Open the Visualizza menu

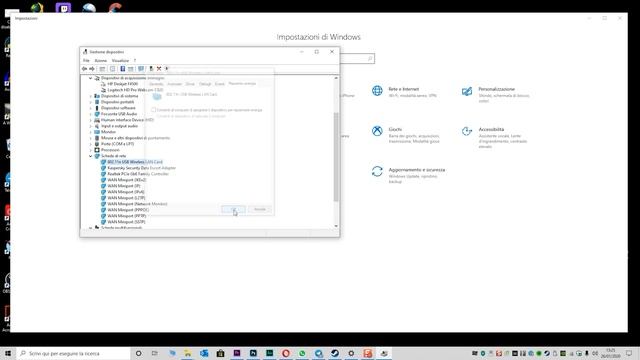coord(120,60)
